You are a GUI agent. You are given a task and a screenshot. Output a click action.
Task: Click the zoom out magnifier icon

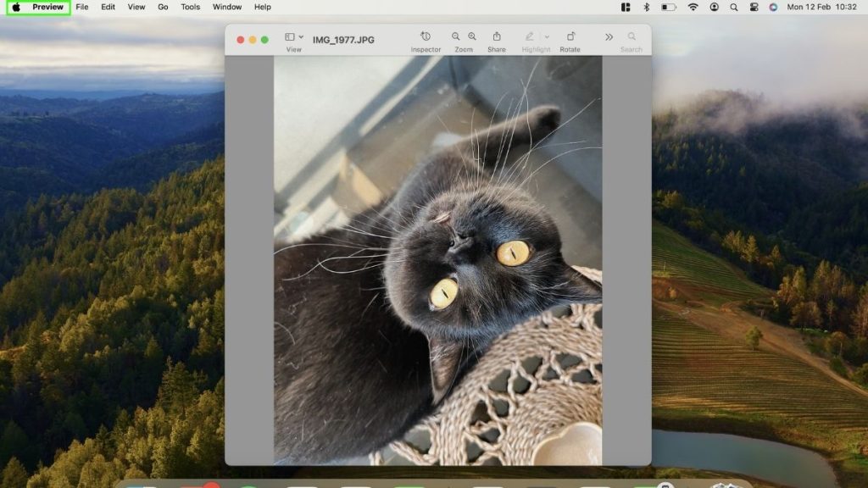click(455, 36)
